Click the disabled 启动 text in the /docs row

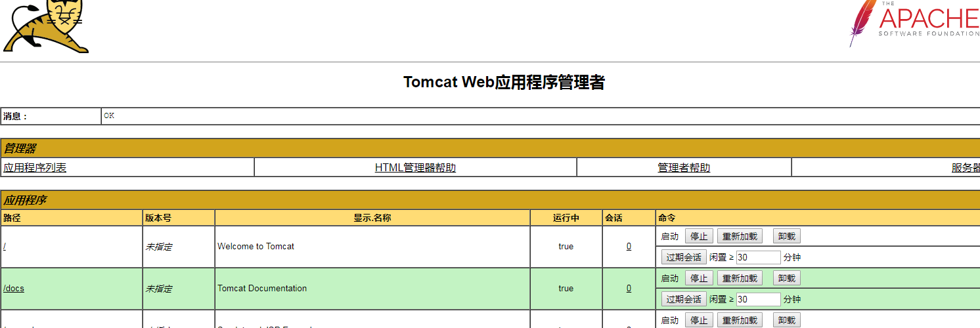pyautogui.click(x=669, y=278)
